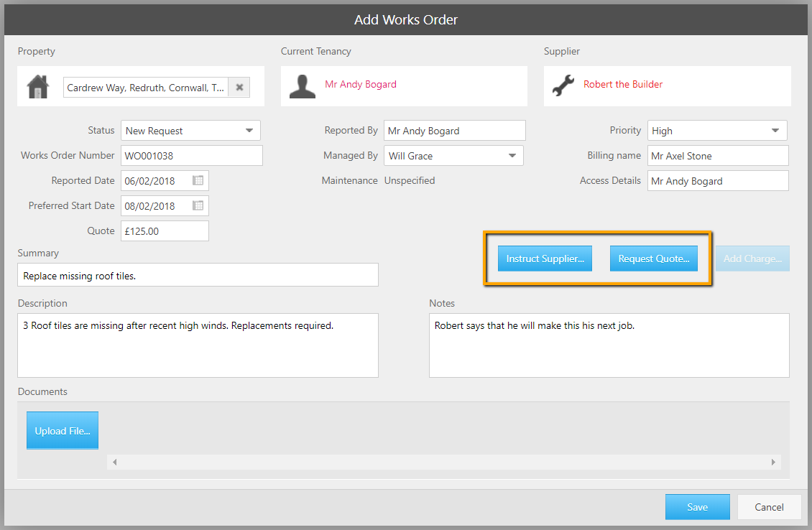Screen dimensions: 812x530
Task: Click the Notes text area
Action: point(609,345)
